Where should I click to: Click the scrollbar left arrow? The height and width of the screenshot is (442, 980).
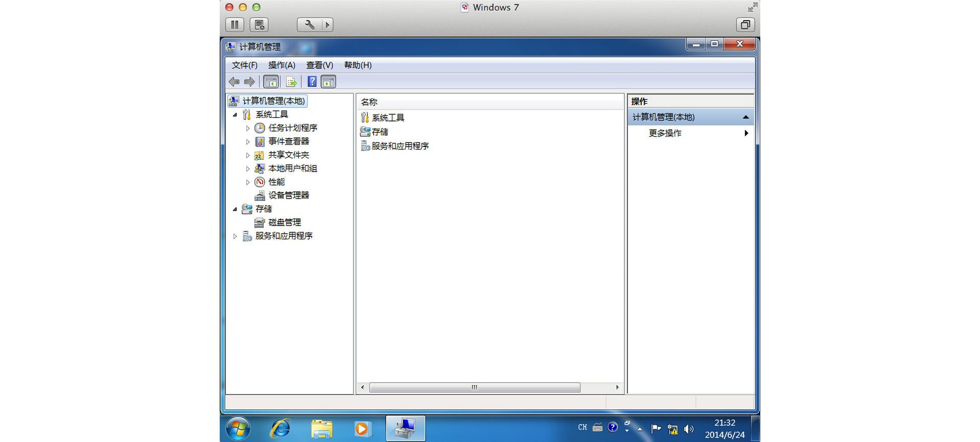[362, 387]
